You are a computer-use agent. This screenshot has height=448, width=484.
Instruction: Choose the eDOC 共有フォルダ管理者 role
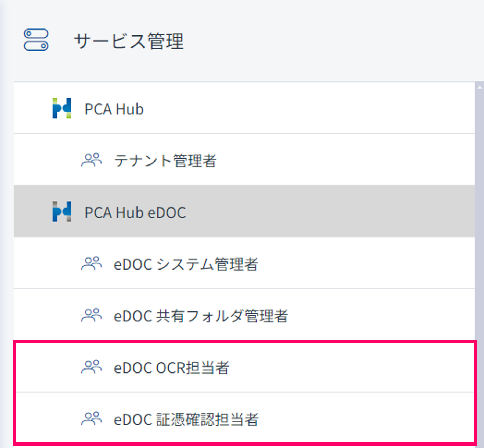(201, 316)
